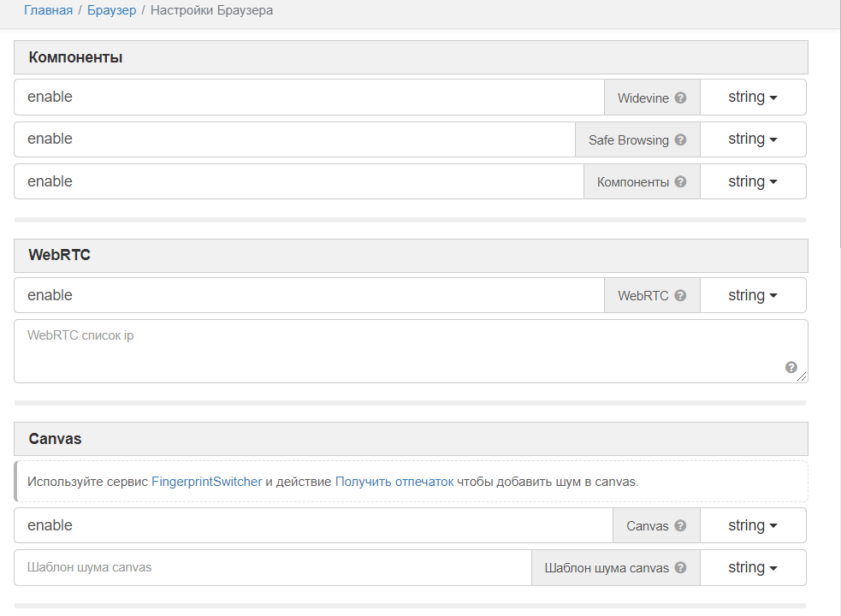Screen dimensions: 841x616
Task: Open the FingerprintSwitcher service link
Action: (x=206, y=482)
